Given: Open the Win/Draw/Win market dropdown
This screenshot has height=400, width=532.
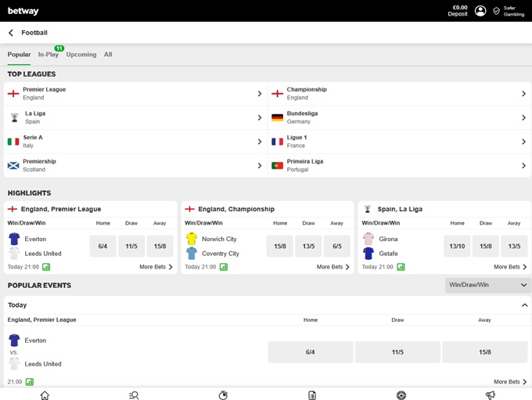Looking at the screenshot, I should 488,285.
